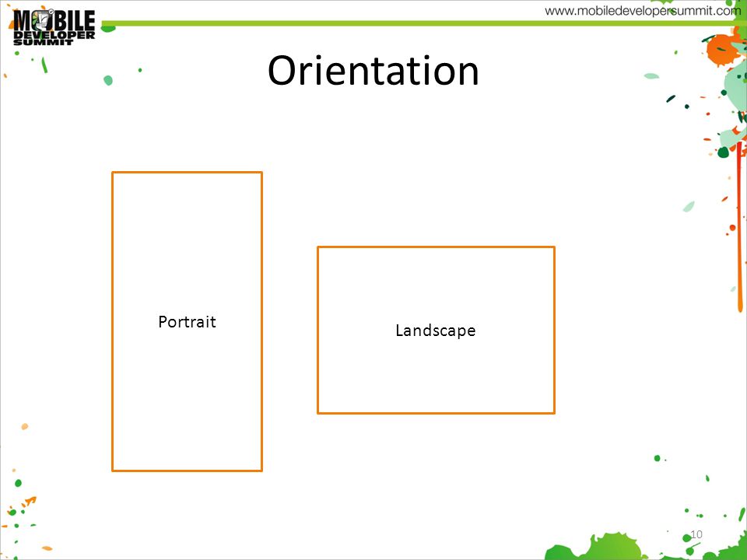Screen dimensions: 747x560
Task: Open the www.mobiledevelopersummit.com link
Action: (642, 11)
